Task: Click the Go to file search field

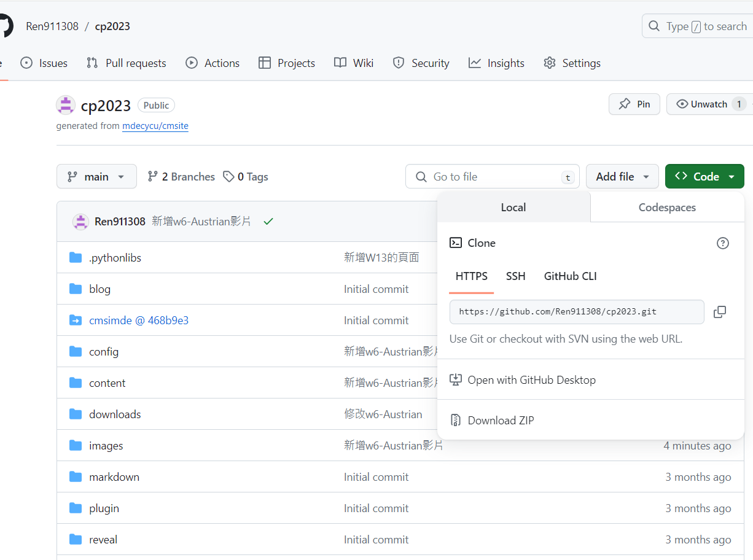Action: click(x=491, y=177)
